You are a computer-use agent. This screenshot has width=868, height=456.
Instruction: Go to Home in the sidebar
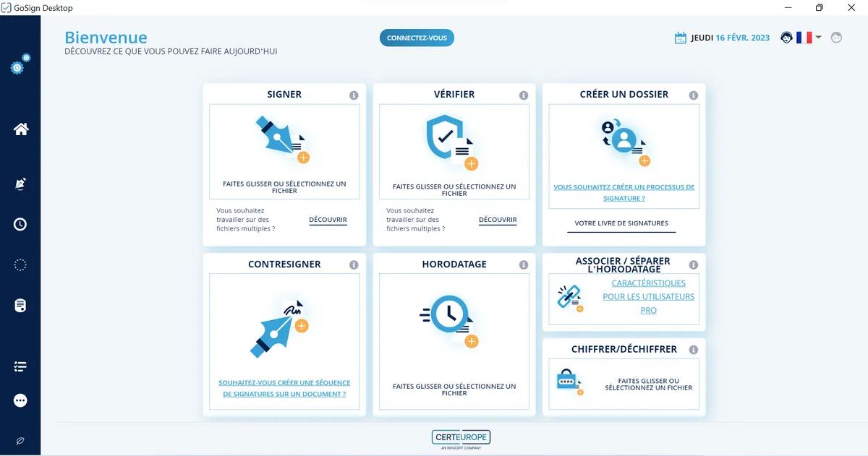tap(21, 129)
